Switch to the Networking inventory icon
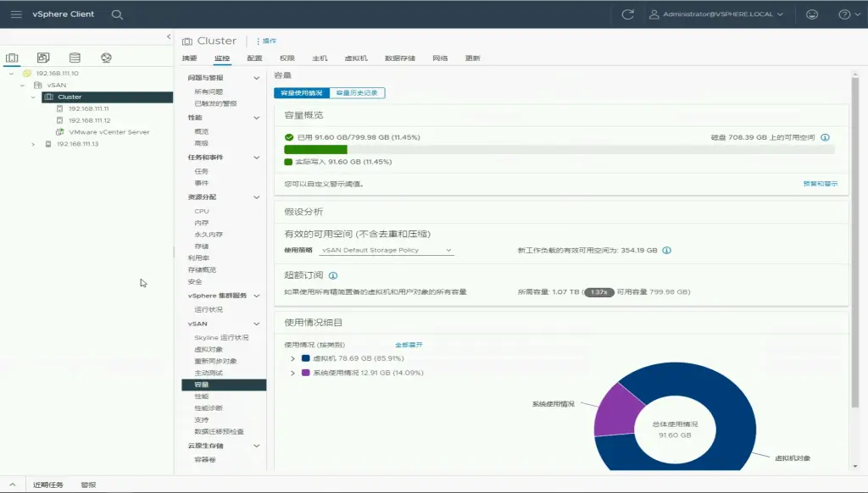Image resolution: width=868 pixels, height=493 pixels. 106,58
